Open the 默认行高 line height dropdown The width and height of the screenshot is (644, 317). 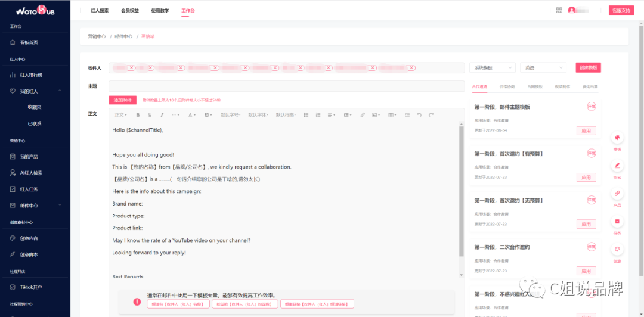286,115
